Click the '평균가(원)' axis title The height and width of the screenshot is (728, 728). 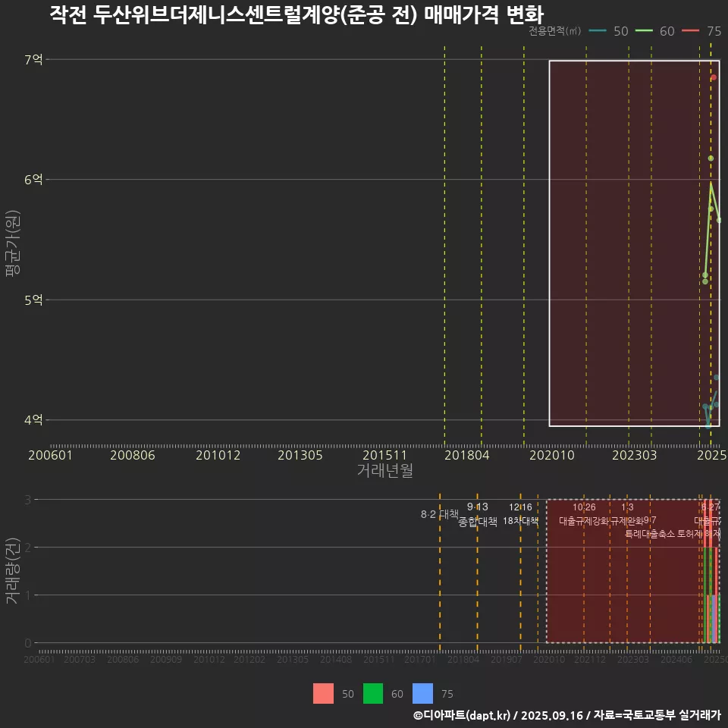click(13, 243)
